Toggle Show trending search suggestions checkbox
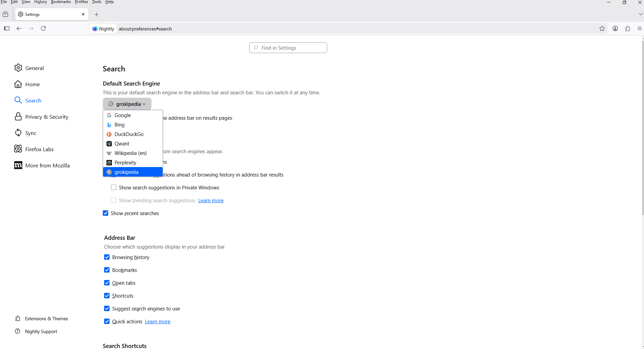Viewport: 644px width, 349px height. point(114,200)
